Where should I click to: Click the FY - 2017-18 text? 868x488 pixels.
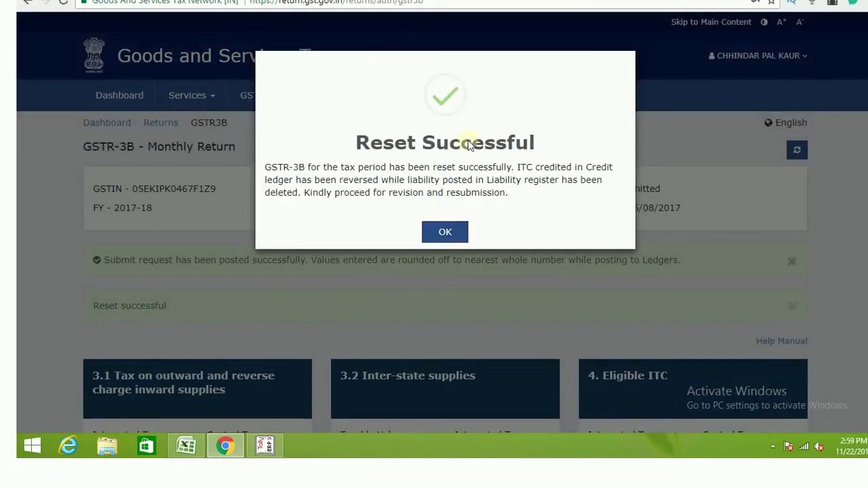click(x=122, y=207)
